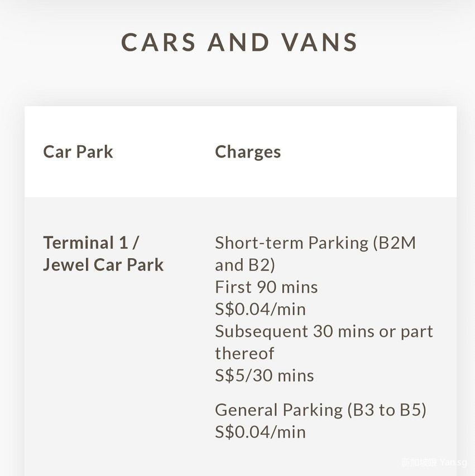Select the Charges column header
The height and width of the screenshot is (476, 475).
click(x=248, y=152)
